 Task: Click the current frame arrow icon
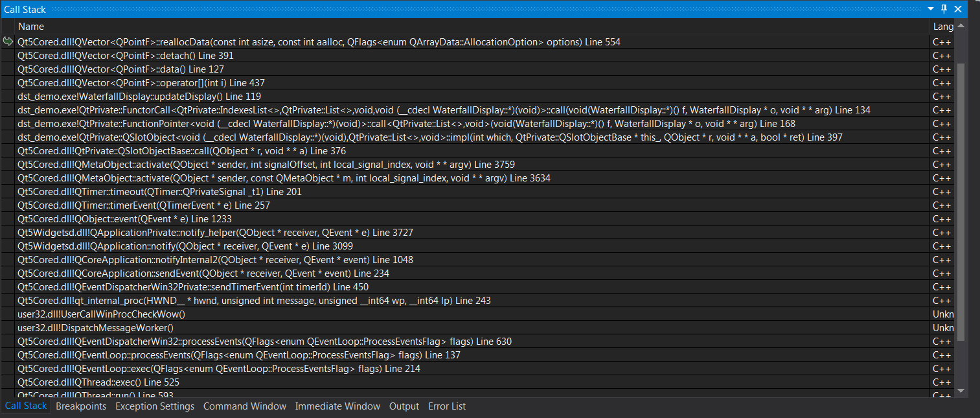[8, 42]
